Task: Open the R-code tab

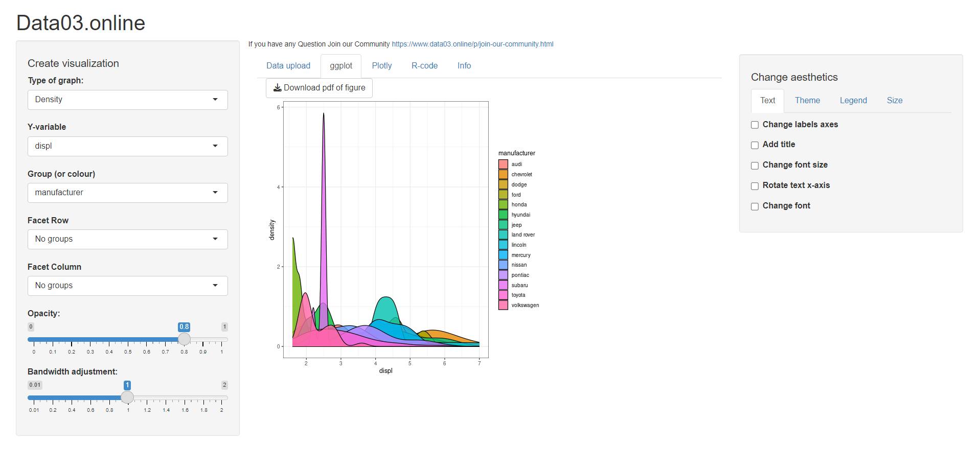Action: 424,66
